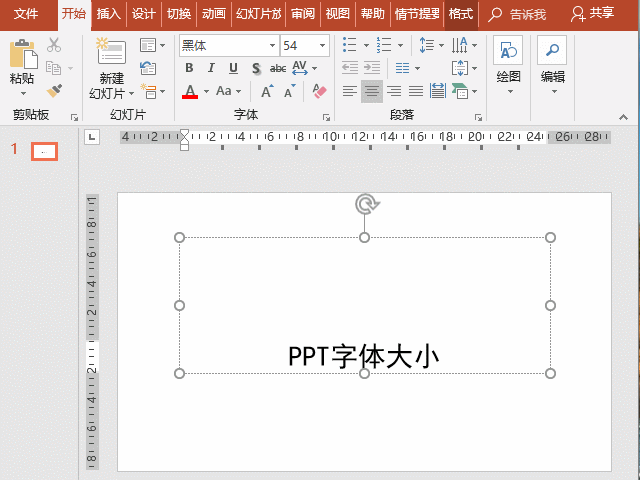Click the text box rotation handle
The height and width of the screenshot is (480, 640).
coord(367,204)
